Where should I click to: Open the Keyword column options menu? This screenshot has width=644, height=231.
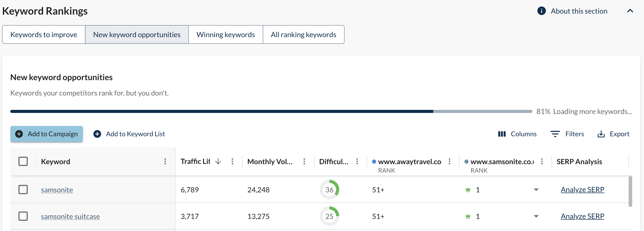click(165, 161)
